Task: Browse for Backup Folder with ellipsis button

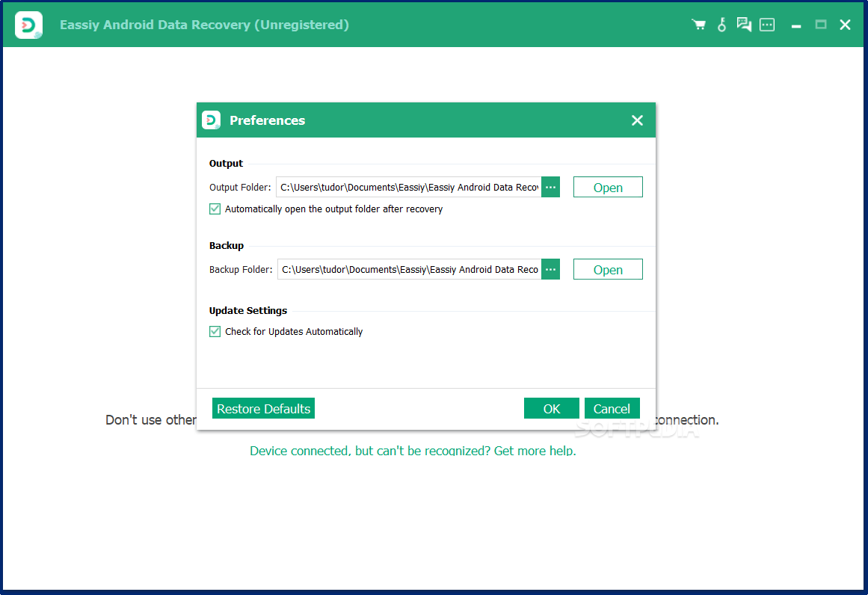Action: [551, 270]
